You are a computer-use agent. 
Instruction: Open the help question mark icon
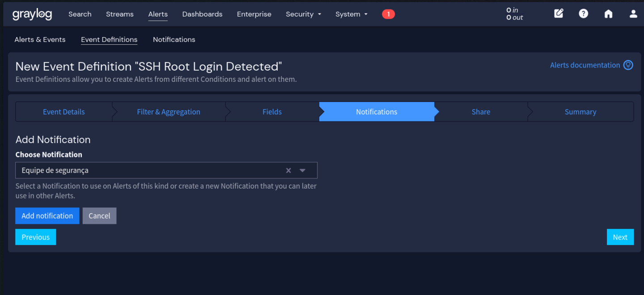point(583,13)
